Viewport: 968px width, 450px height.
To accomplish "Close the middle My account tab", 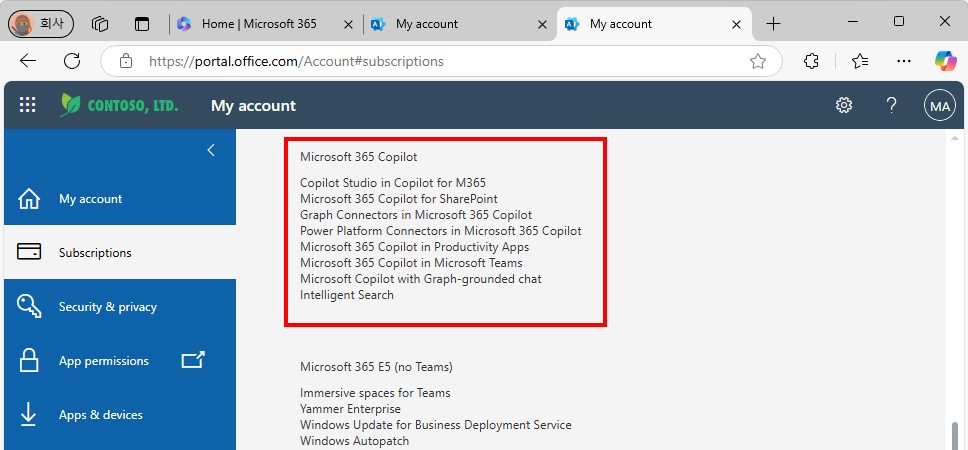I will tap(542, 24).
